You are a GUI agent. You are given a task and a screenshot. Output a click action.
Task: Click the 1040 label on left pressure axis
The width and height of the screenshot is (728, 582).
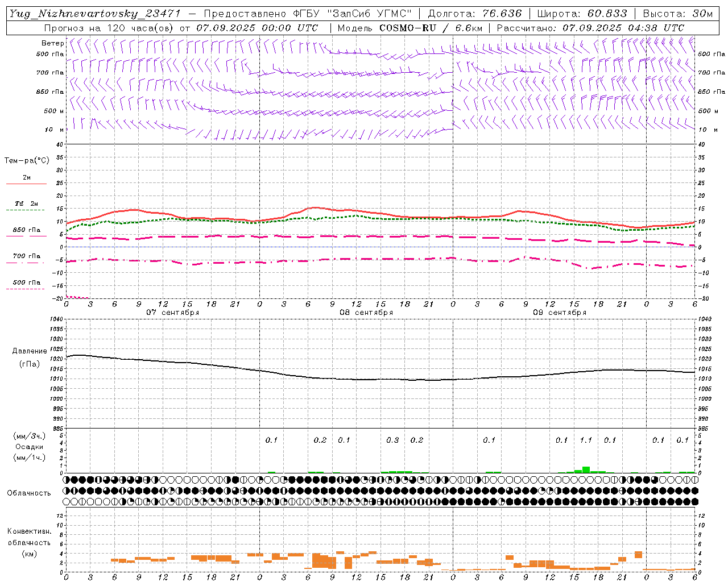pos(56,319)
